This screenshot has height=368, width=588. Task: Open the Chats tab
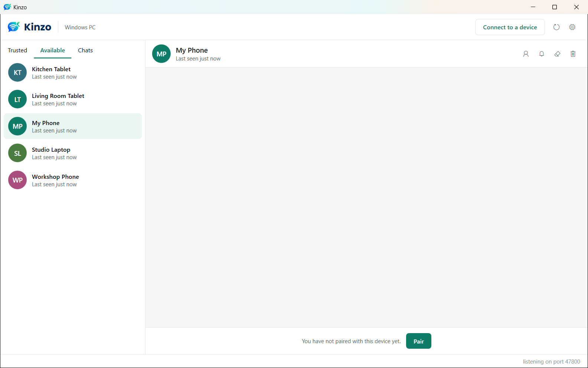(x=85, y=50)
